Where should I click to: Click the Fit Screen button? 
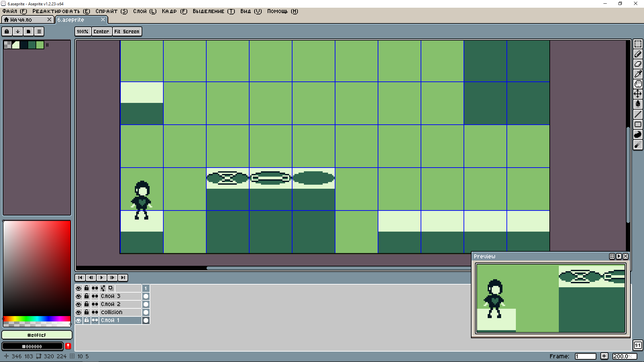click(126, 32)
